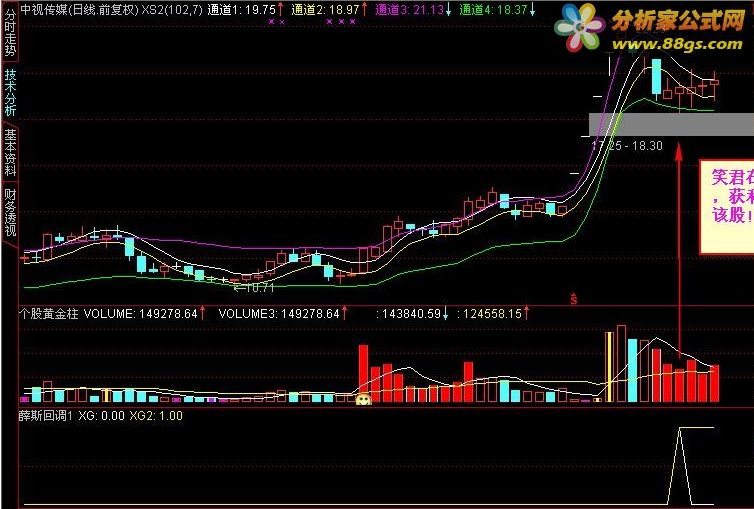Click the 17.25 - 18.30 gap label
This screenshot has height=509, width=754.
pyautogui.click(x=627, y=145)
